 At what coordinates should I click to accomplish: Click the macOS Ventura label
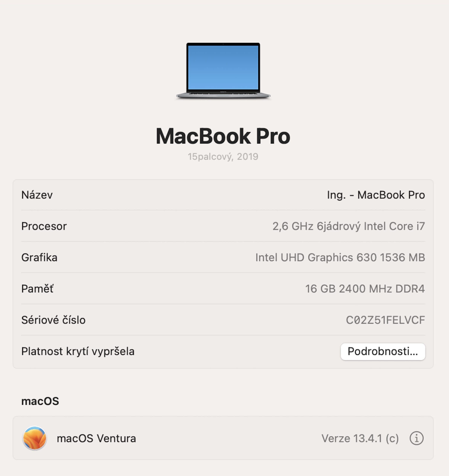(96, 438)
